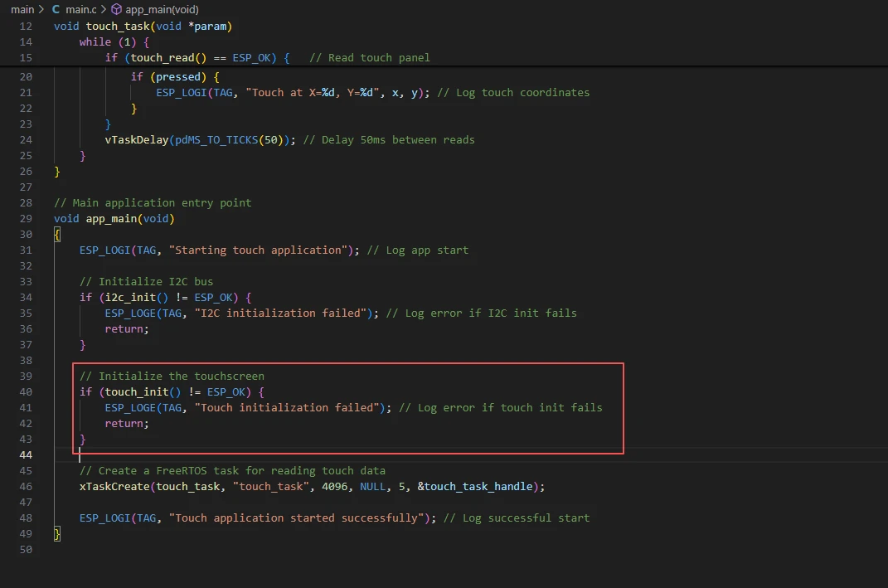Jump to sticky scroll line 'while (1) {'
888x588 pixels.
[x=114, y=41]
